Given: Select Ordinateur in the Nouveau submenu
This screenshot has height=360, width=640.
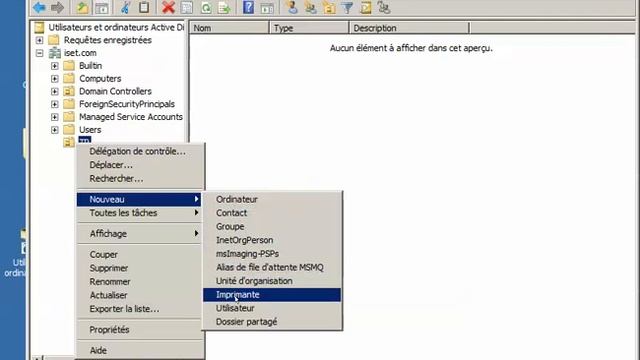Looking at the screenshot, I should click(272, 199).
